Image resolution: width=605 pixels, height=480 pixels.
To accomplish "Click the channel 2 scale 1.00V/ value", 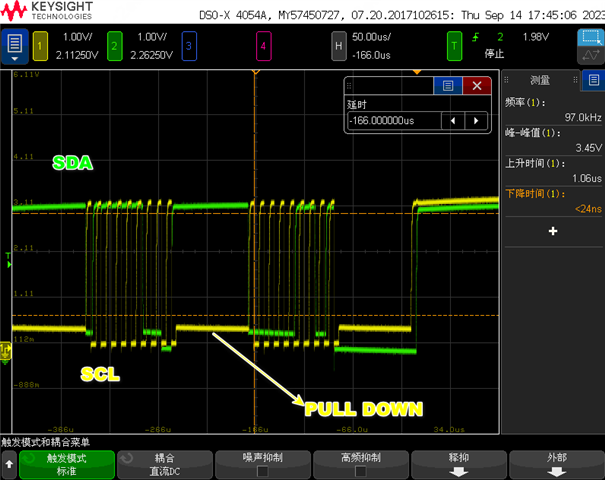I will (x=152, y=37).
